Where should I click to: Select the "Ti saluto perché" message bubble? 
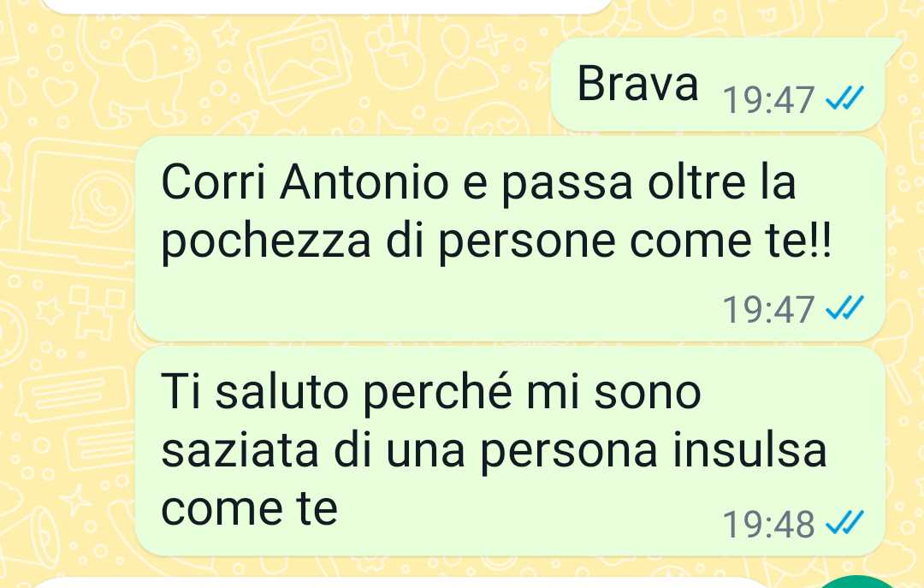510,451
